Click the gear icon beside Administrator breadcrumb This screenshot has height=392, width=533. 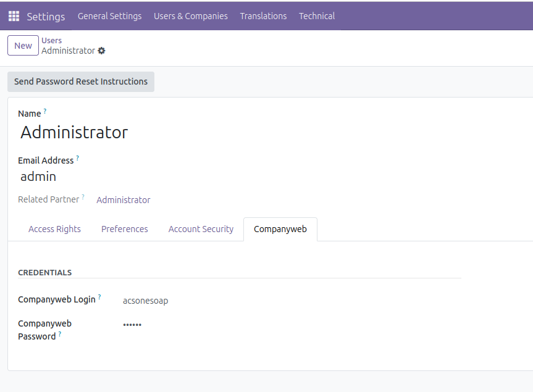click(x=101, y=51)
